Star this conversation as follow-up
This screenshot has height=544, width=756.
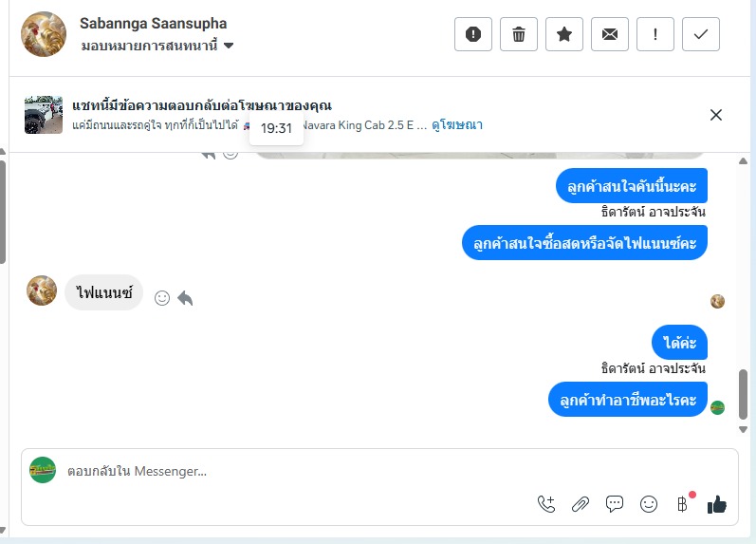pos(564,34)
